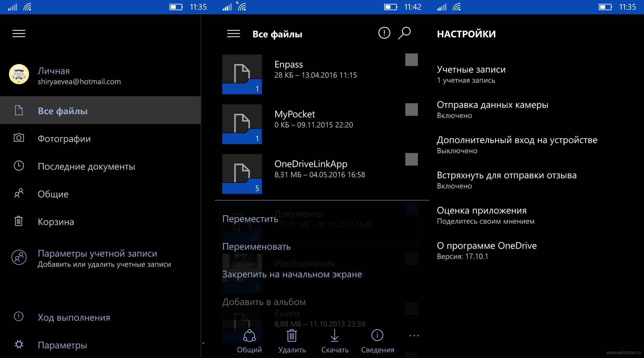Click email shiryaevea@hotmail.com
This screenshot has height=358, width=644.
click(79, 82)
